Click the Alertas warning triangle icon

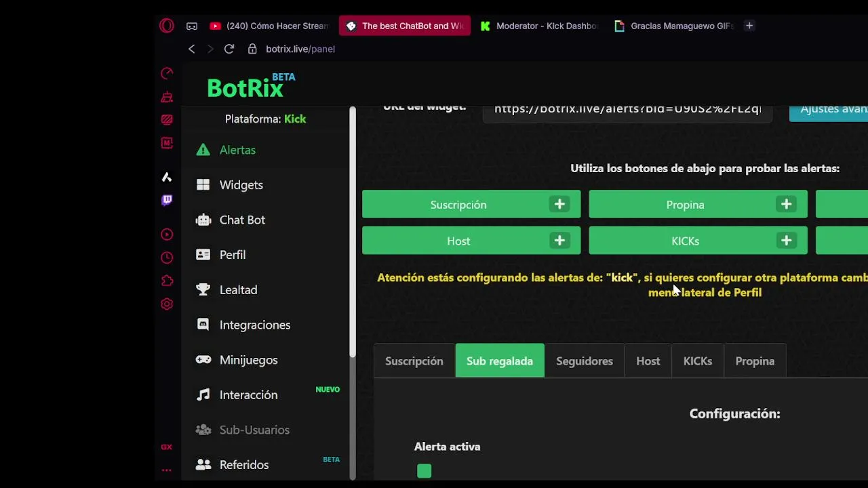(x=203, y=150)
